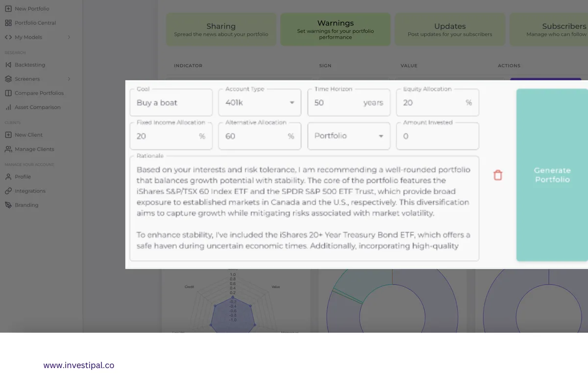Screen dimensions: 588x392
Task: Click the Sharing card to spread portfolio news
Action: 221,29
